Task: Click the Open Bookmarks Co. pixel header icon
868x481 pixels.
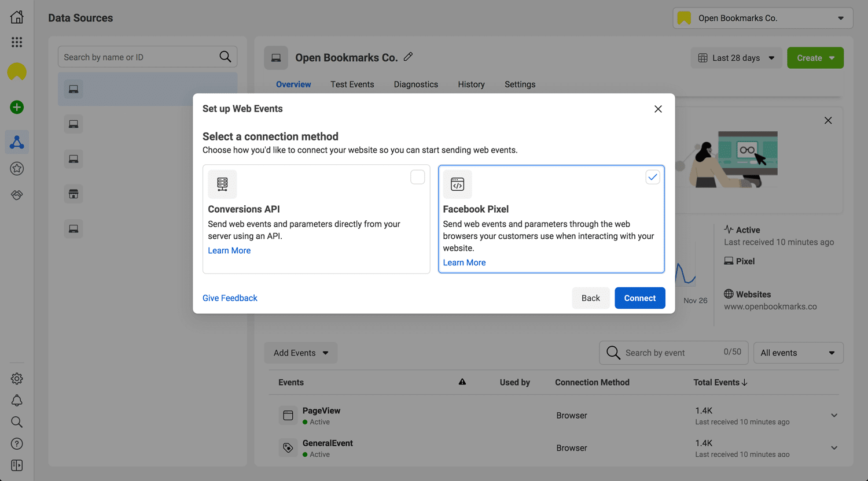Action: click(x=276, y=58)
